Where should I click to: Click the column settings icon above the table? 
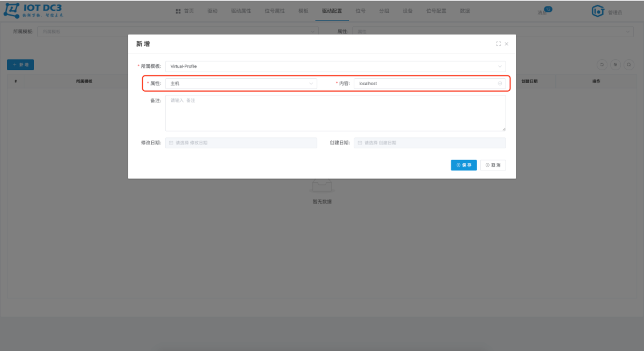(x=615, y=65)
